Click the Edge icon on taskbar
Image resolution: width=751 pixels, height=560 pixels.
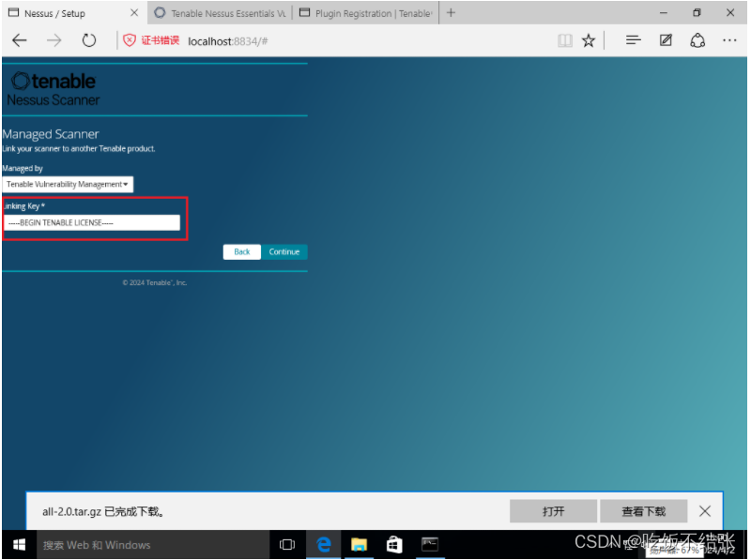pos(323,545)
